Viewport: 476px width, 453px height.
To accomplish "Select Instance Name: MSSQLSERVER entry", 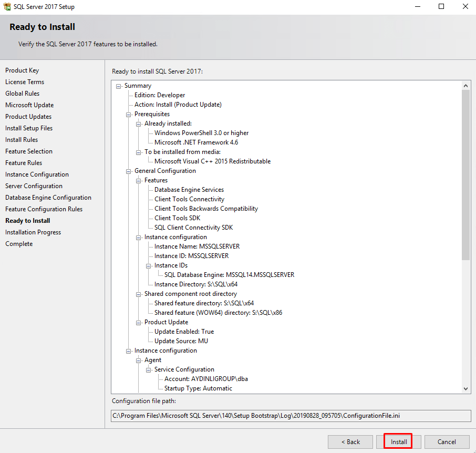I will [x=196, y=246].
